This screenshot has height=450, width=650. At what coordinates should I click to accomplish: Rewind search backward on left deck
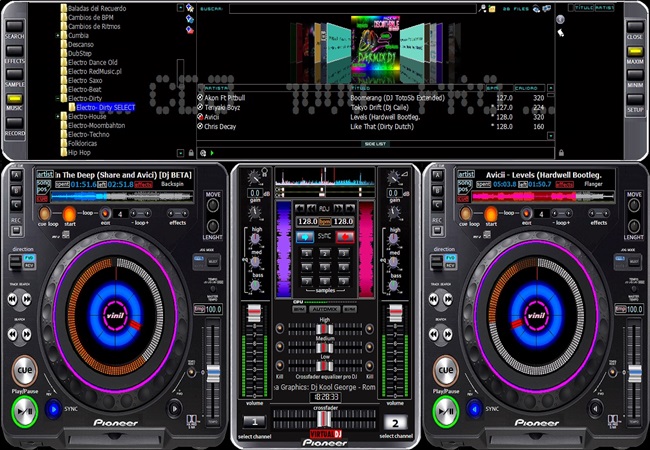(13, 334)
